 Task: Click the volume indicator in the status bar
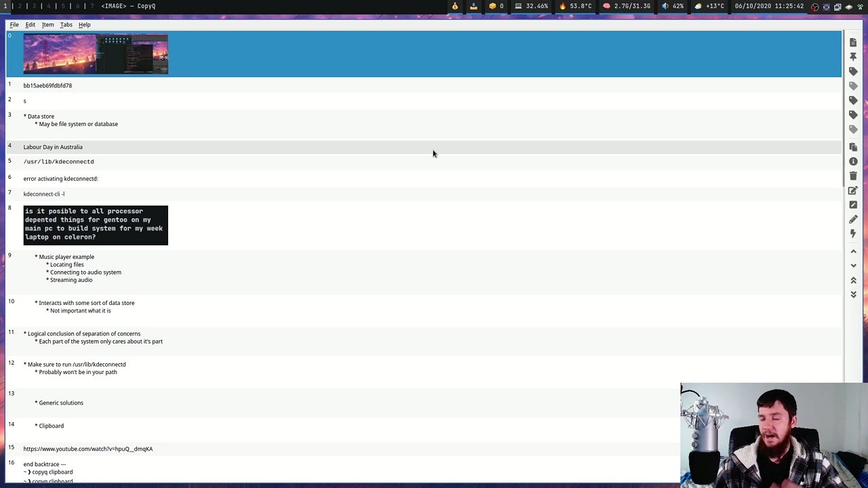click(665, 6)
